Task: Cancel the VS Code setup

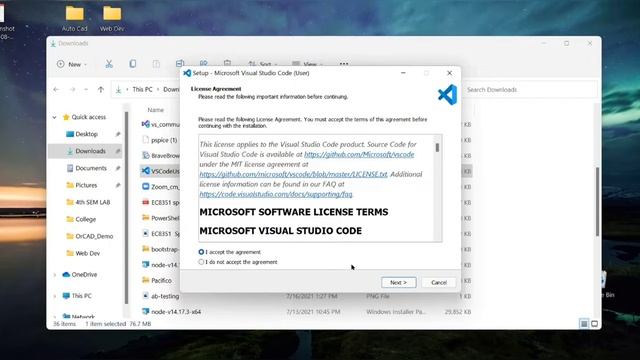Action: [439, 282]
